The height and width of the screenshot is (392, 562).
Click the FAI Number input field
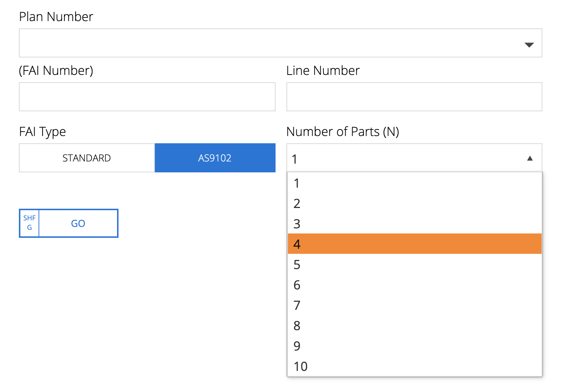tap(147, 97)
